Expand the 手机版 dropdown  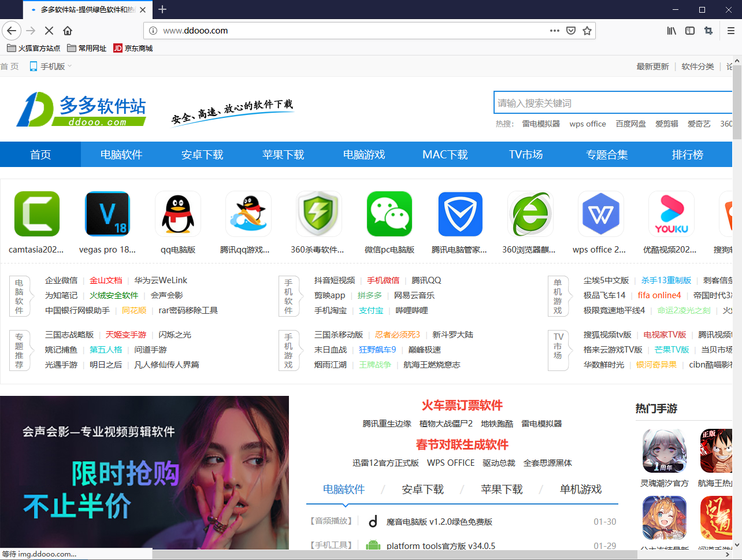(x=51, y=66)
